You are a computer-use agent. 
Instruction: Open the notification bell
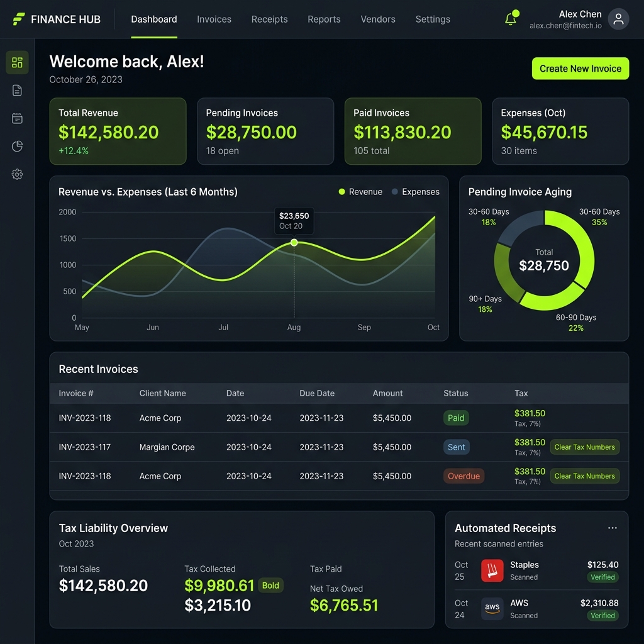point(511,19)
